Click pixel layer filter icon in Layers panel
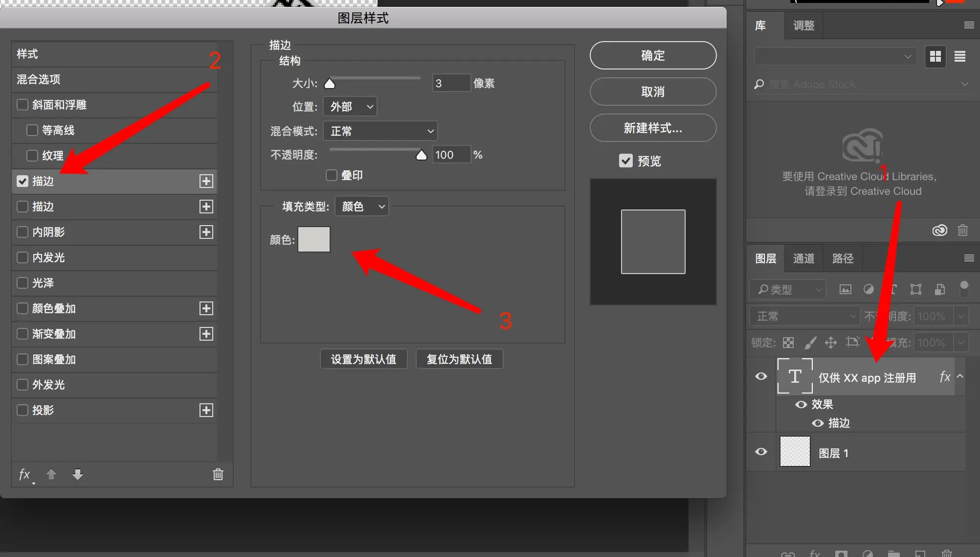 [x=845, y=289]
